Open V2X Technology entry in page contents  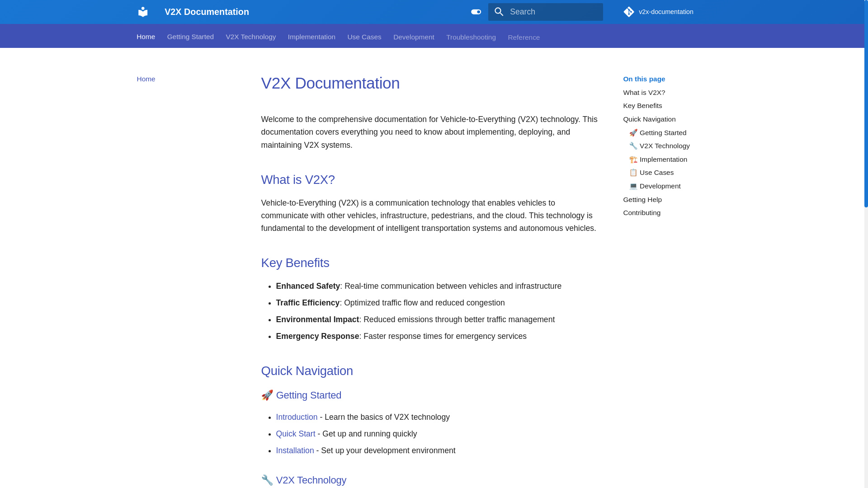point(660,146)
